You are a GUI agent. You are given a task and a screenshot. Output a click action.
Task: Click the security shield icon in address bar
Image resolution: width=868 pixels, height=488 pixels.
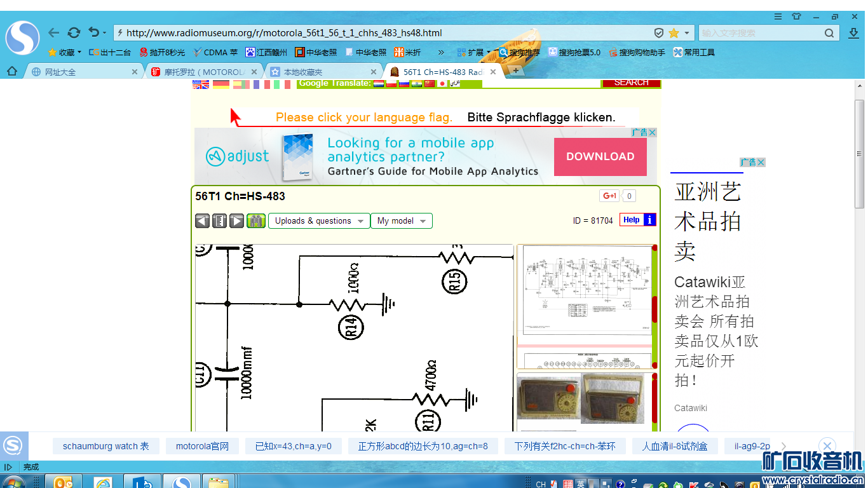click(659, 33)
